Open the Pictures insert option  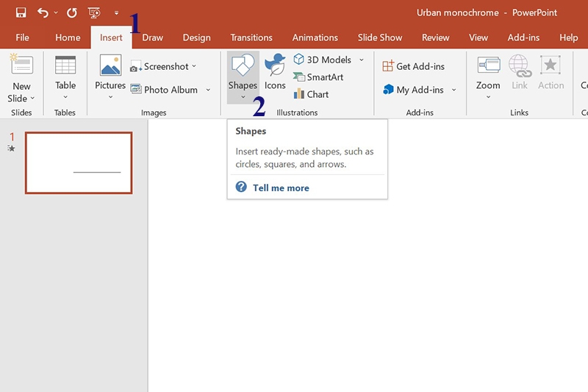click(110, 76)
